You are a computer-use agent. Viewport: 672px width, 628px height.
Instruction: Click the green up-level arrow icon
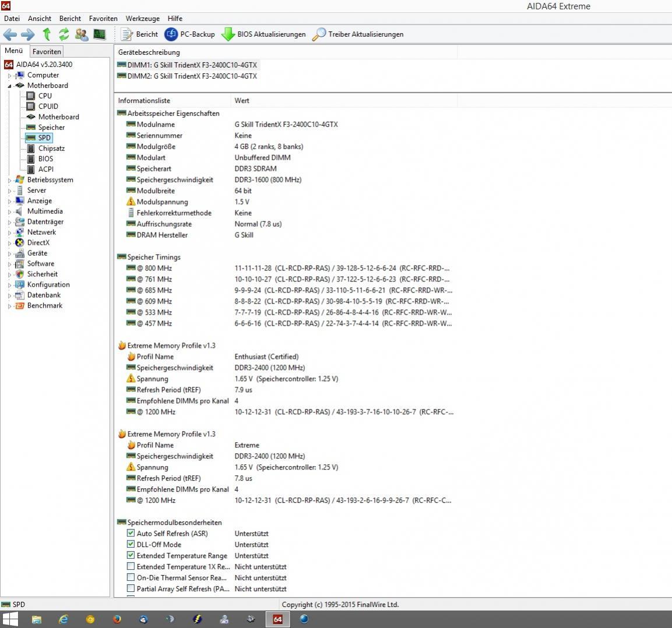(47, 34)
